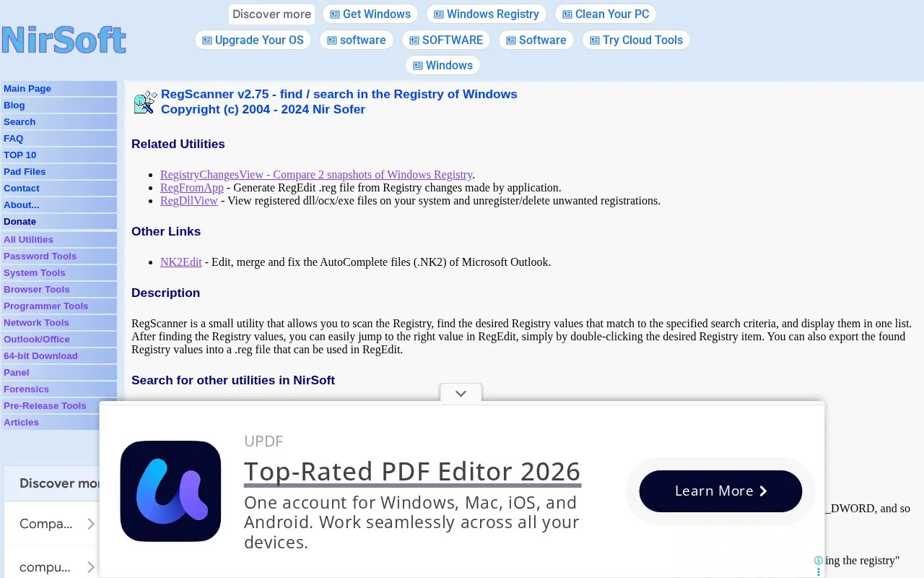924x578 pixels.
Task: Open the Donate sidebar item
Action: click(x=59, y=222)
